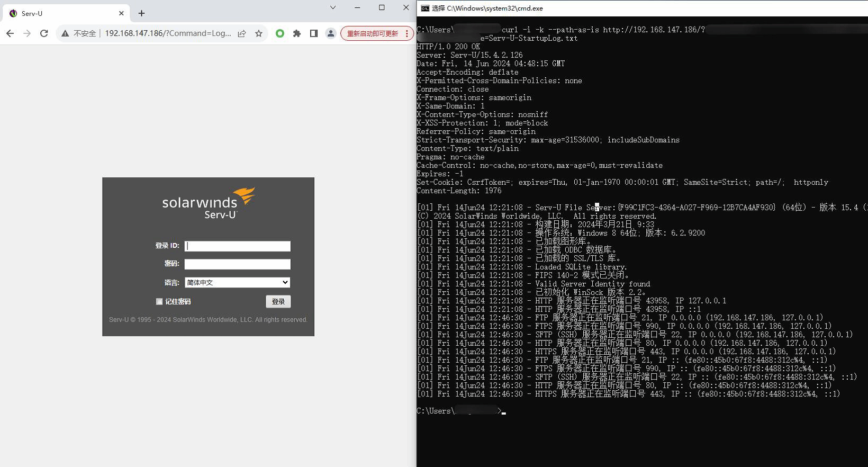Toggle the browser side panel icon
The height and width of the screenshot is (467, 868).
coord(314,33)
